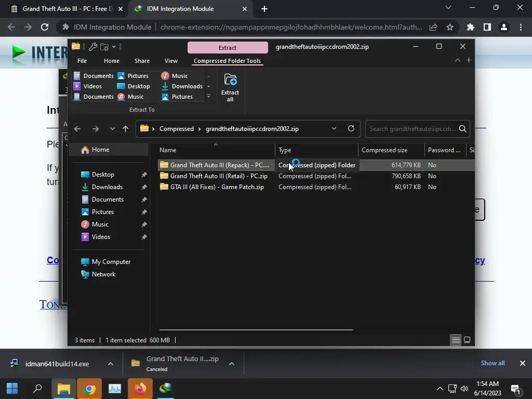Viewport: 532px width, 399px height.
Task: Go back in Explorer navigation
Action: pos(77,129)
